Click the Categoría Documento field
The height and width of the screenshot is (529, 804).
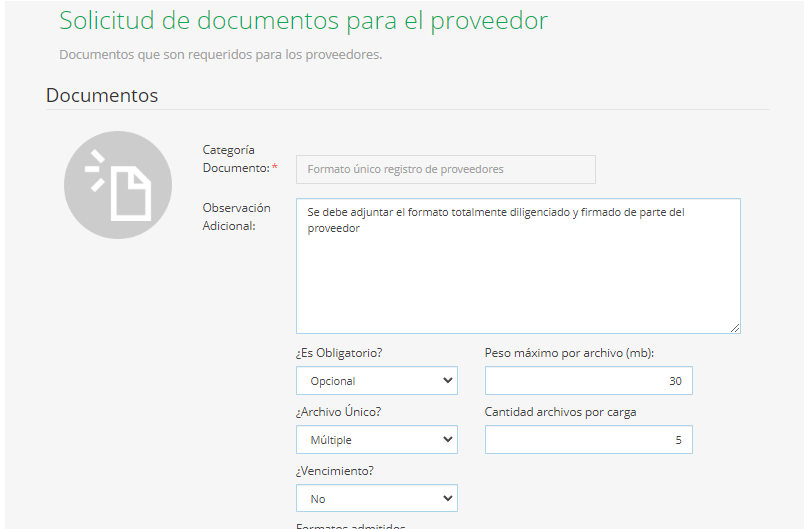click(x=445, y=169)
